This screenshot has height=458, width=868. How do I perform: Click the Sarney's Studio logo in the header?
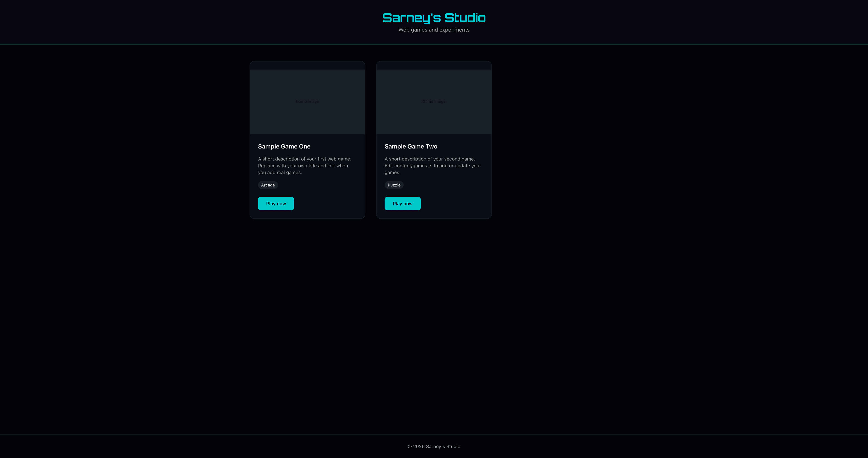[434, 18]
